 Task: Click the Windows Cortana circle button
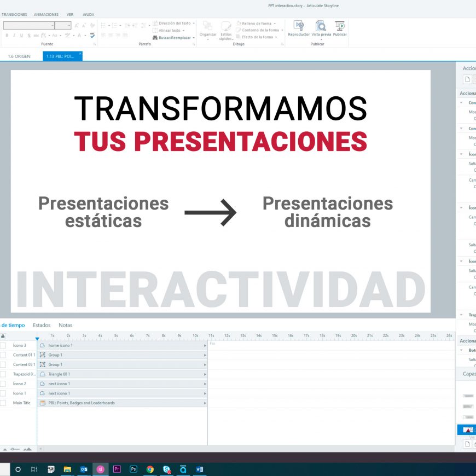point(18,469)
